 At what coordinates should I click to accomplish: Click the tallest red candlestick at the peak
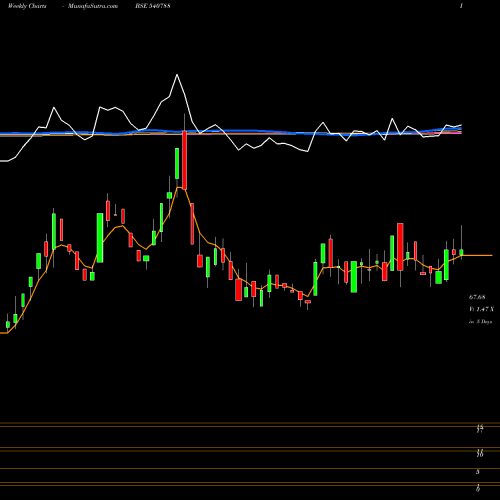(x=184, y=160)
